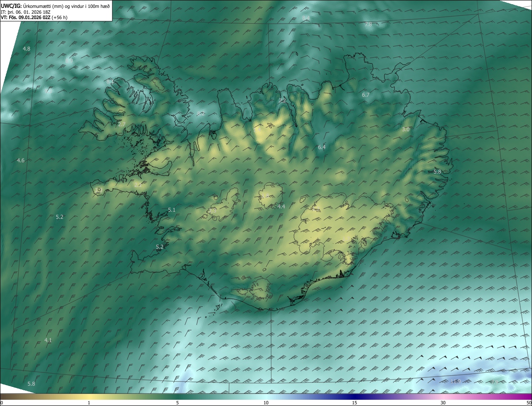Click the 30 mm tick on the color scale

click(x=443, y=403)
